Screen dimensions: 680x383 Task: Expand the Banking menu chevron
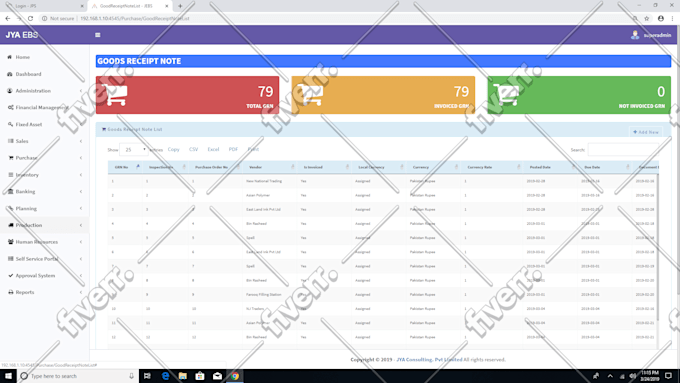pos(81,191)
